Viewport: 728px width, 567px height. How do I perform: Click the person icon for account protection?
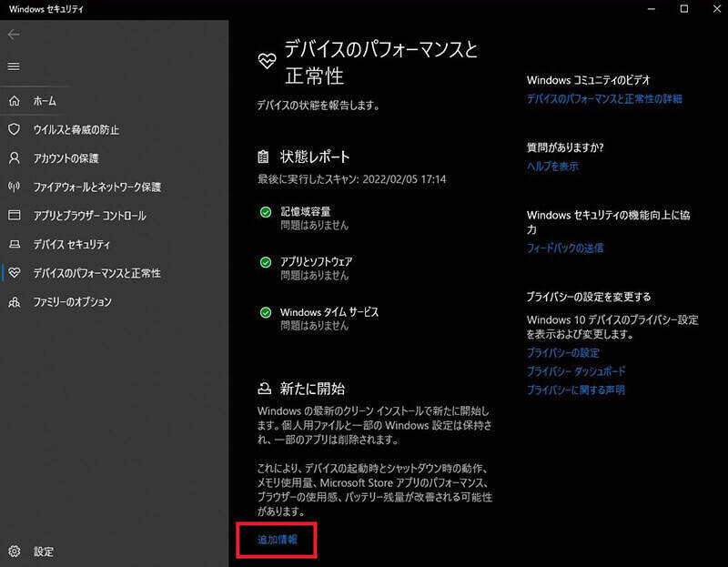coord(15,157)
